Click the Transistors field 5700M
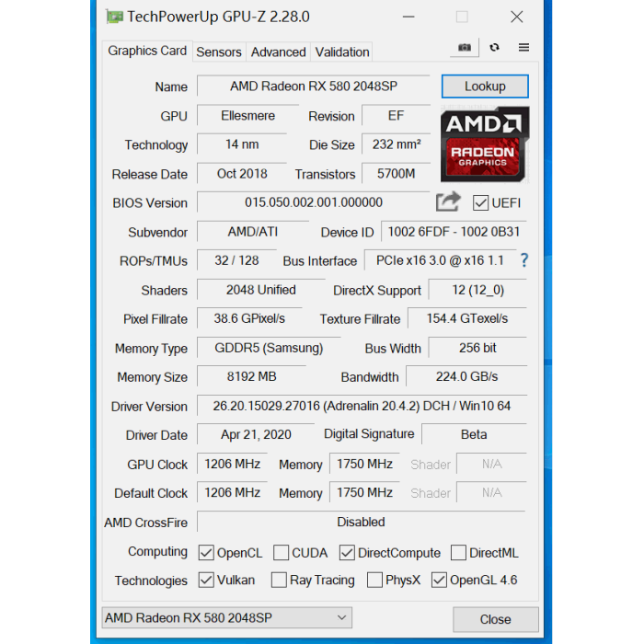 tap(396, 173)
